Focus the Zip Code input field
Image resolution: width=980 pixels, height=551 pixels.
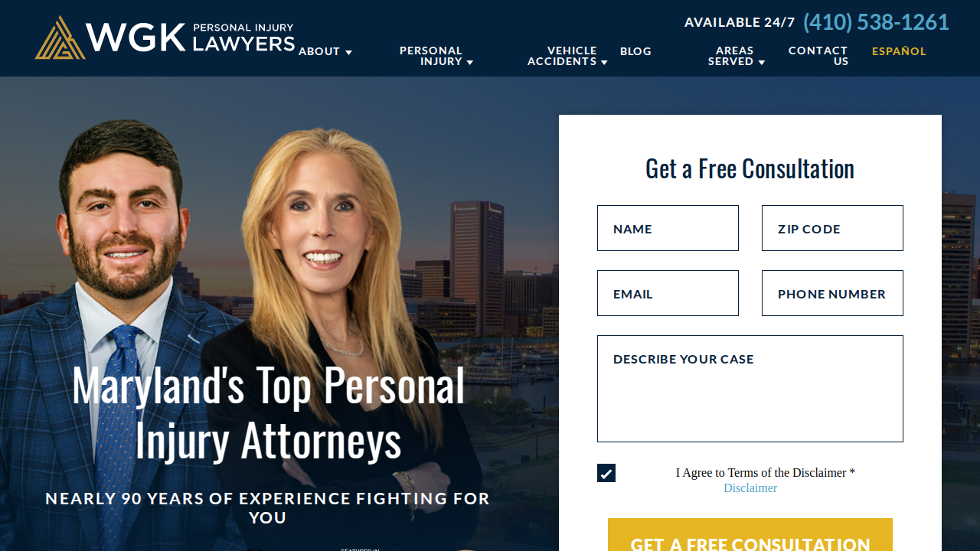tap(832, 228)
